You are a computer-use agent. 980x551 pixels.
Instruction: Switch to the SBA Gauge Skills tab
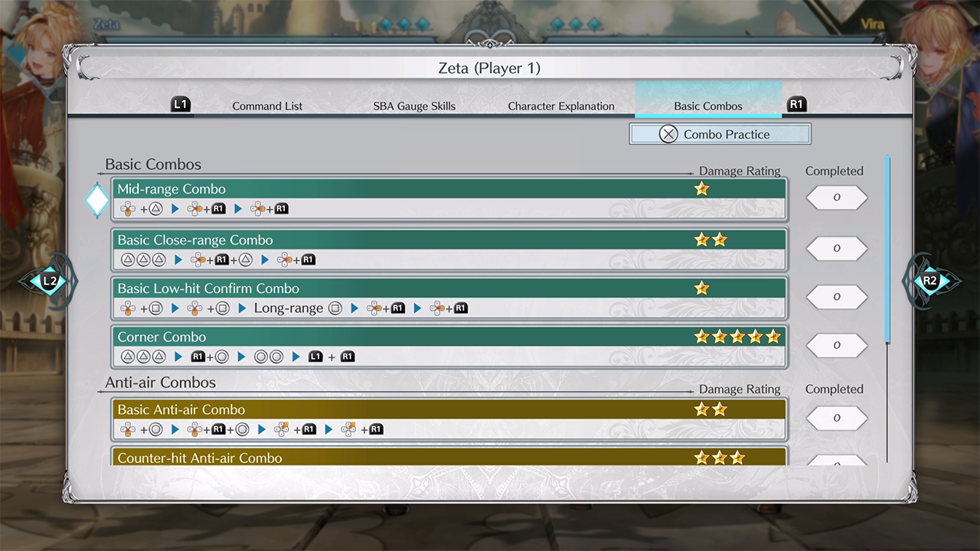[x=414, y=106]
